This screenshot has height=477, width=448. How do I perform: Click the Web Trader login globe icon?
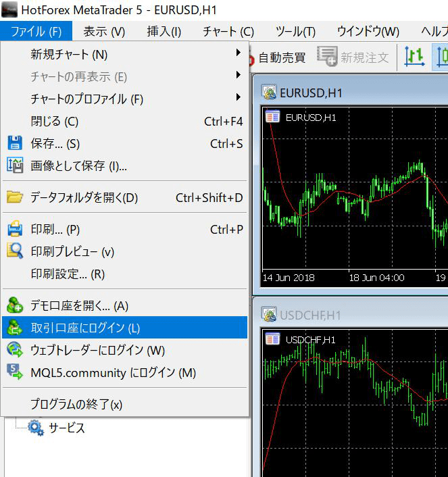[x=15, y=350]
